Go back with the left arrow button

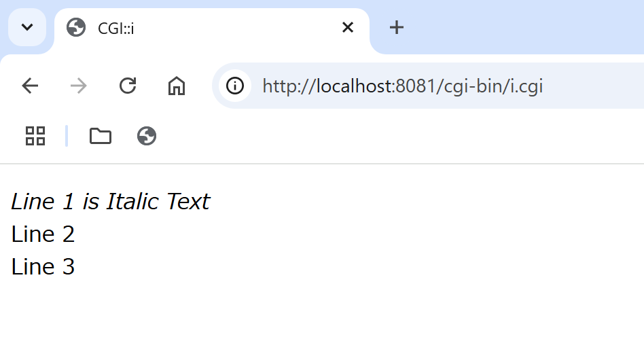(30, 86)
